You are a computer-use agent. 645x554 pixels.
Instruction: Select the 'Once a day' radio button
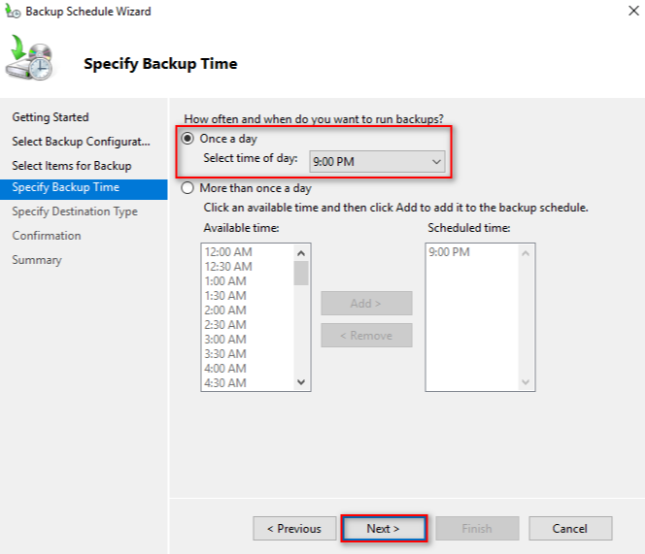[188, 139]
